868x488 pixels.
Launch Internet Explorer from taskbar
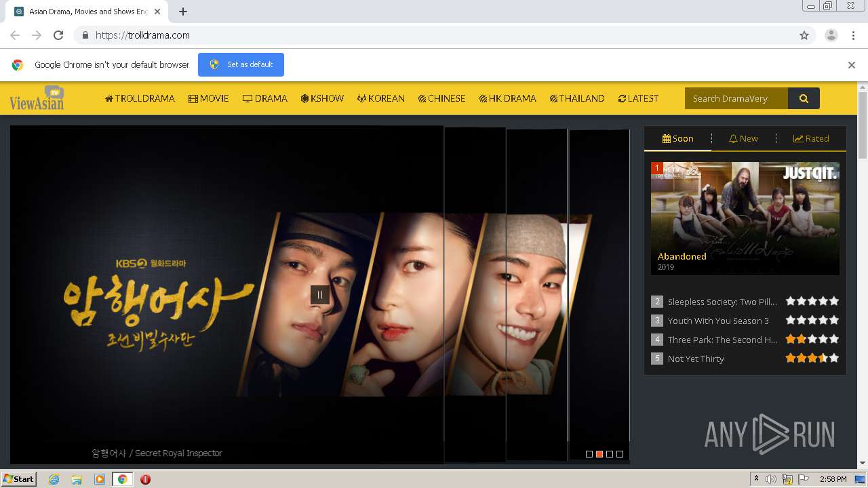(x=54, y=479)
